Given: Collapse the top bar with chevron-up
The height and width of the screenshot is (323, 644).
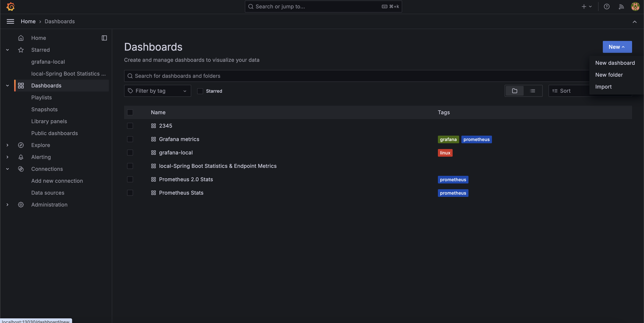Looking at the screenshot, I should click(x=634, y=22).
